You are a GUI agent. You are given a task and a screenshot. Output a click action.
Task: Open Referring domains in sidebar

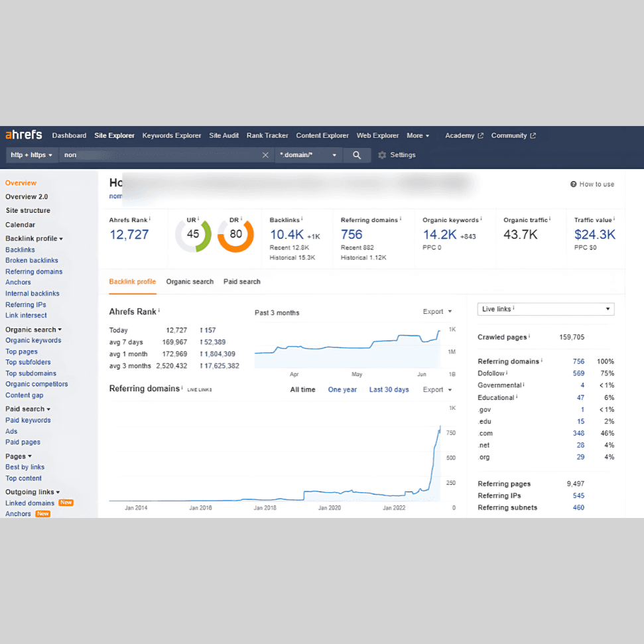(x=34, y=271)
